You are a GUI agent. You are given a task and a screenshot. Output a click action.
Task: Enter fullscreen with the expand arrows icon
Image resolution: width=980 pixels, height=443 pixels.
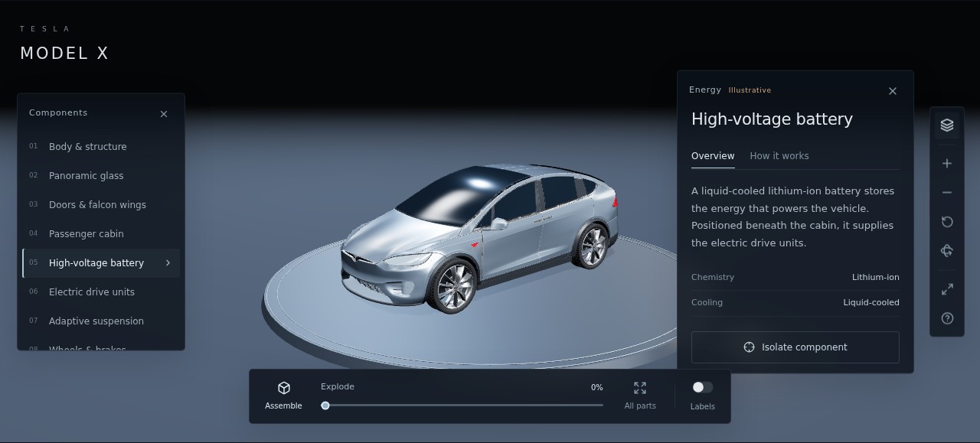(947, 289)
